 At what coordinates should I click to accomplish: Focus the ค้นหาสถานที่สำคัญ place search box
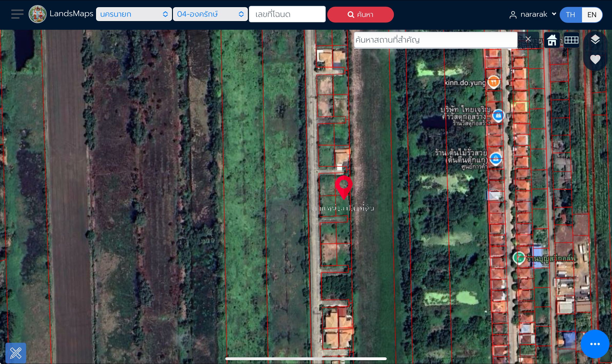click(435, 40)
